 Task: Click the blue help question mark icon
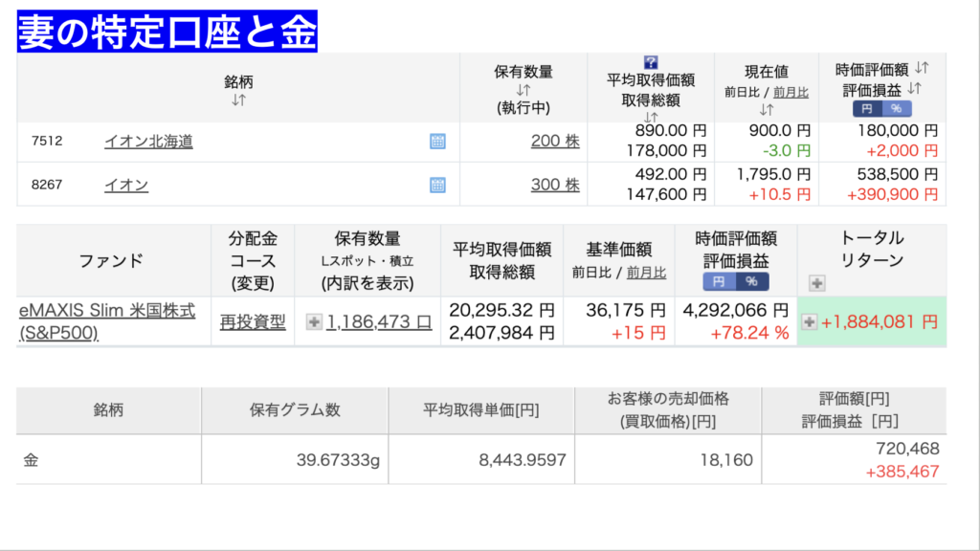651,62
